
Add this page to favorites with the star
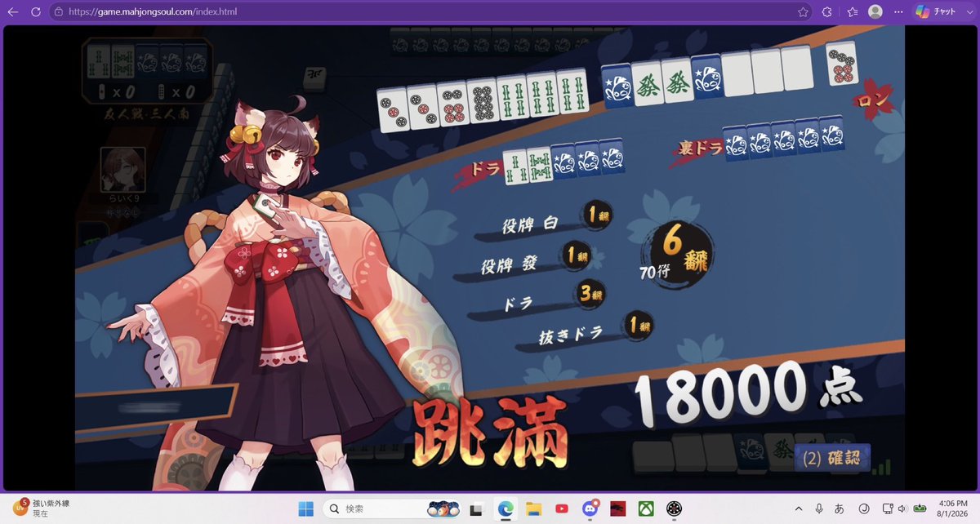(803, 12)
